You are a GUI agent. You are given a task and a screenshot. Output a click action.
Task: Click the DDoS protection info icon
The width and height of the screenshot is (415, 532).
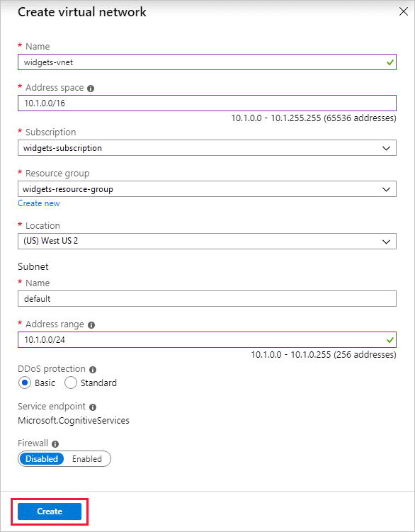click(93, 370)
